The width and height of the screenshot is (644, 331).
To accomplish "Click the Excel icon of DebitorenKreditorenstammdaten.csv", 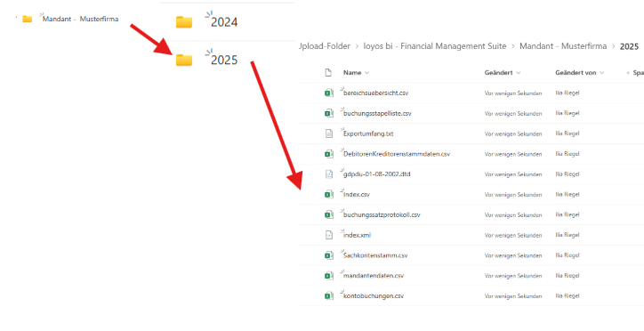I will 328,154.
